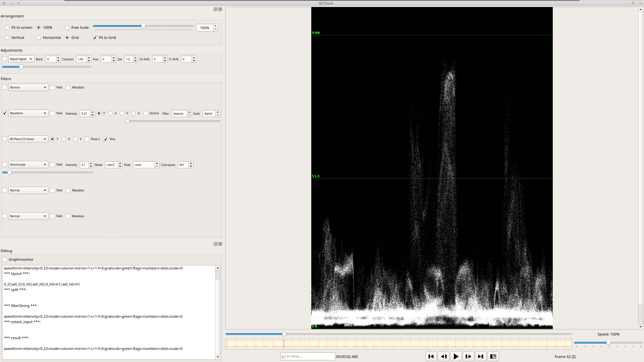Increase the Contrast value with up arrow
Image resolution: width=644 pixels, height=362 pixels.
pyautogui.click(x=89, y=58)
